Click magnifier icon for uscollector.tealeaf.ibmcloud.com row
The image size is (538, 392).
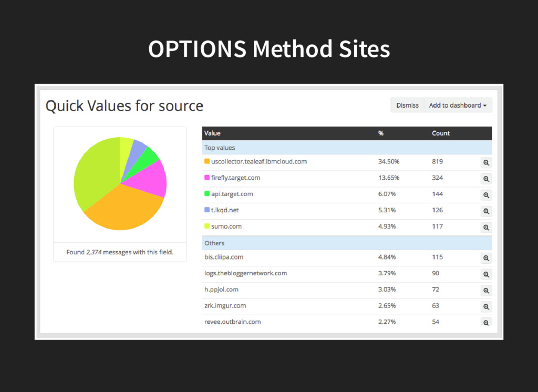(x=486, y=163)
